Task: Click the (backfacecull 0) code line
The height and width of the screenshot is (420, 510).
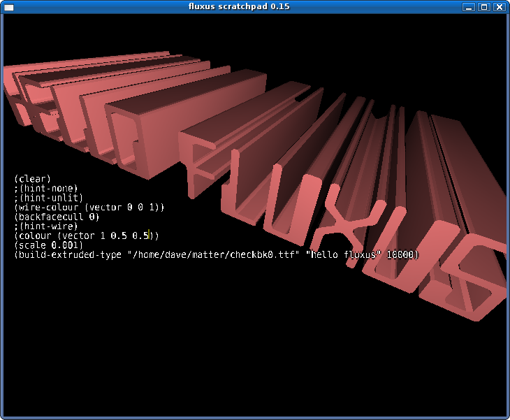Action: pyautogui.click(x=57, y=217)
